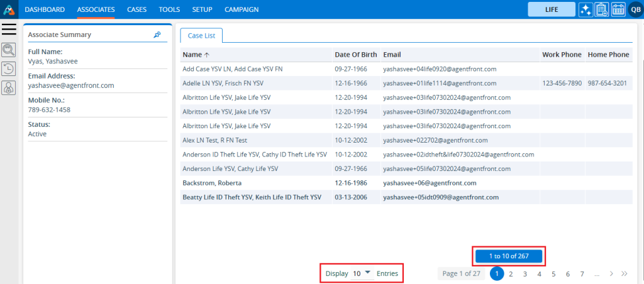
Task: Pin the Associate Summary panel
Action: (x=157, y=35)
